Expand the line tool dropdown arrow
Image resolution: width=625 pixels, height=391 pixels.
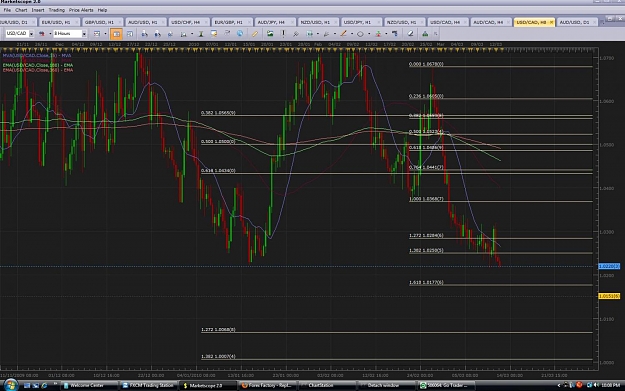click(x=352, y=33)
